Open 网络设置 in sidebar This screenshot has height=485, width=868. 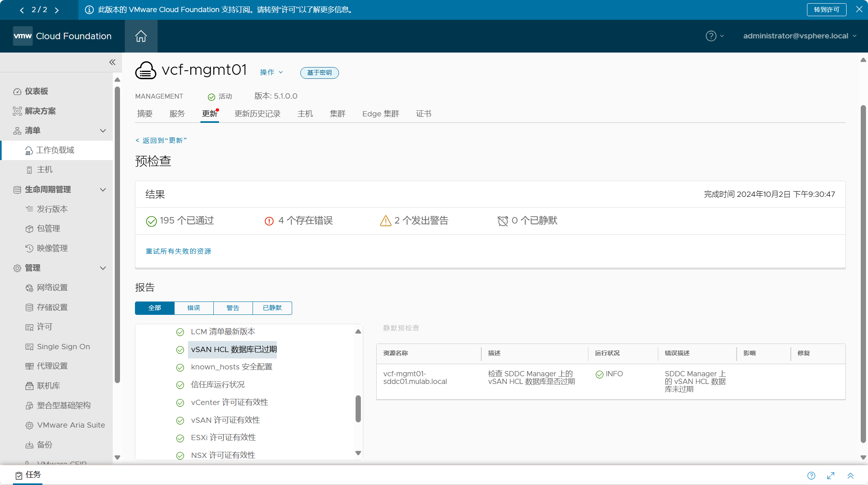52,288
